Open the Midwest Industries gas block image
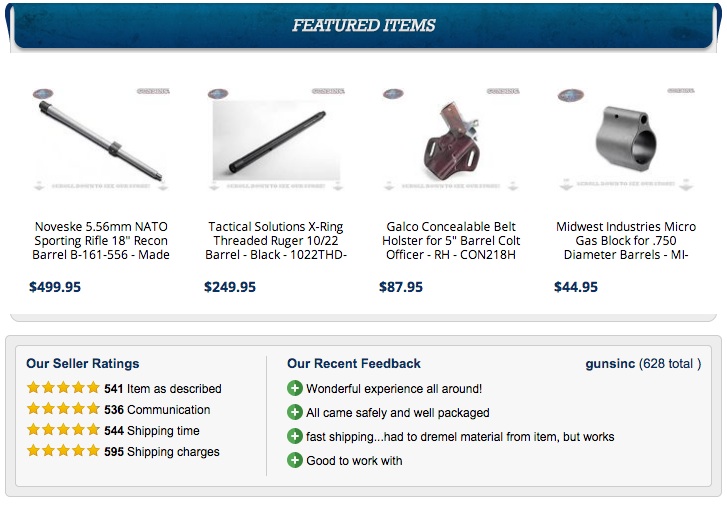Viewport: 727px width, 509px height. [x=626, y=140]
